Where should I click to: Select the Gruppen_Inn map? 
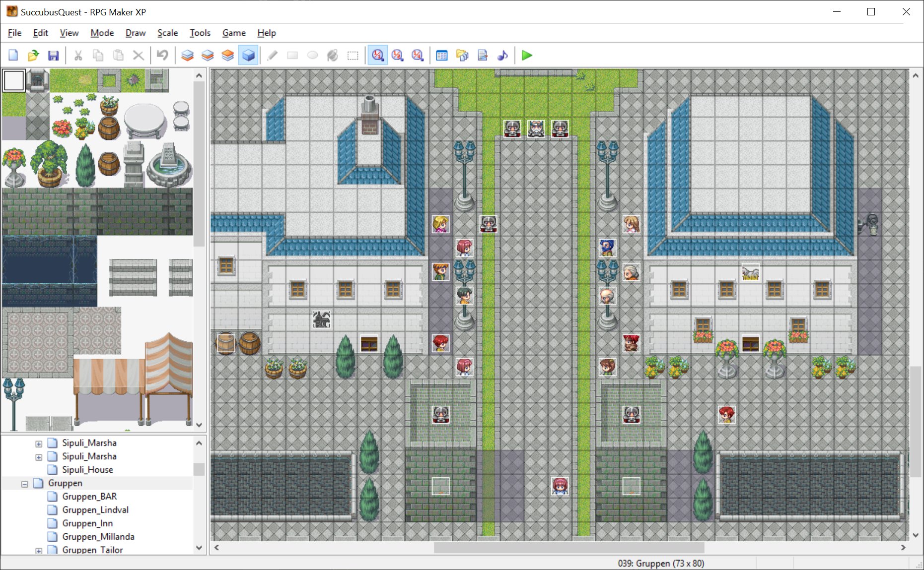[x=87, y=523]
